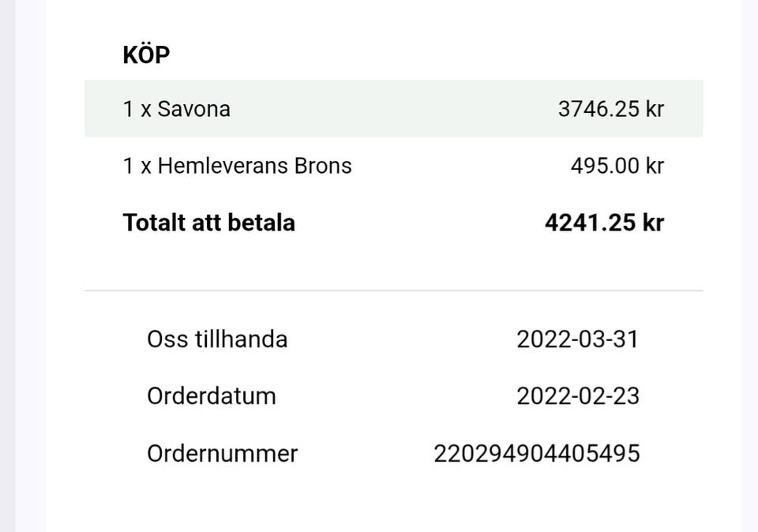758x532 pixels.
Task: Select order number 220294904405495
Action: [536, 454]
